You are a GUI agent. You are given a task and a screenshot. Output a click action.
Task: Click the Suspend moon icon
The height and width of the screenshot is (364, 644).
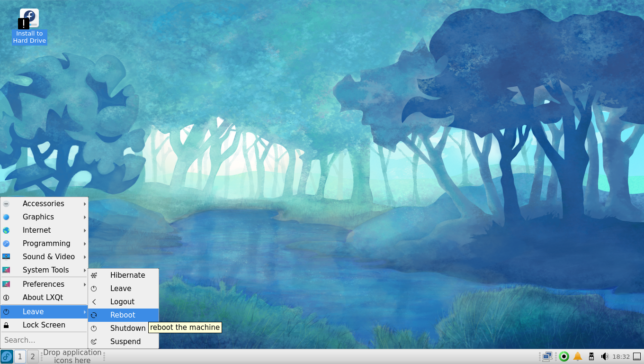tap(94, 341)
